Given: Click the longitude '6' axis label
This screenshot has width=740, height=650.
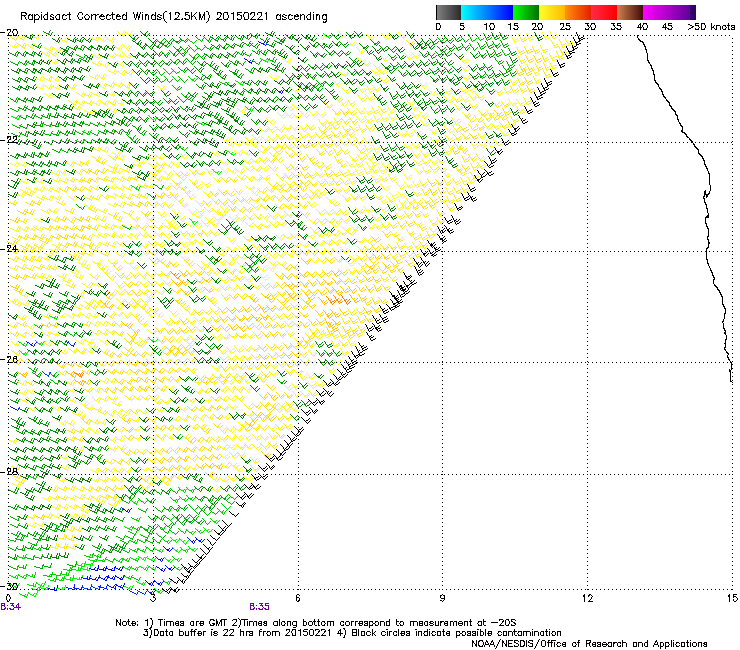Looking at the screenshot, I should tap(298, 598).
